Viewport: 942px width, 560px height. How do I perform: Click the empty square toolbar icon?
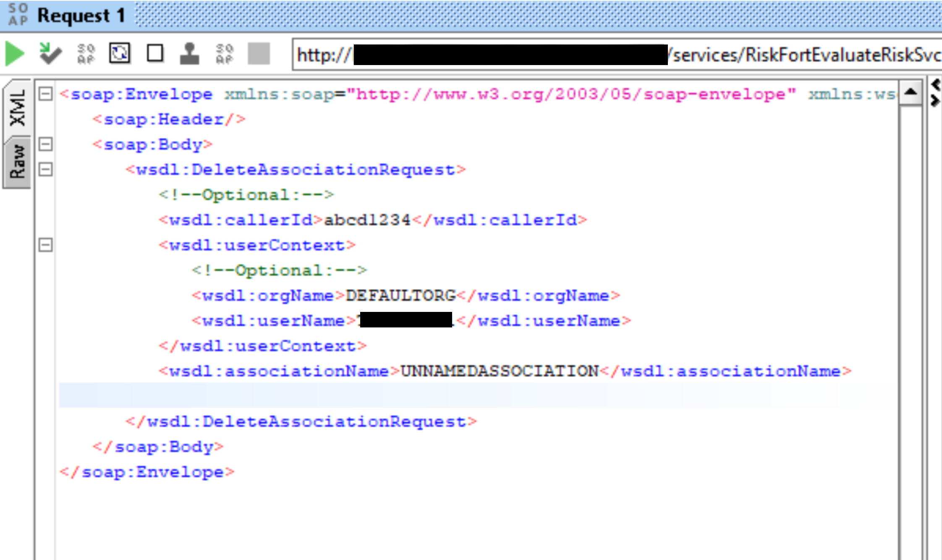(155, 54)
